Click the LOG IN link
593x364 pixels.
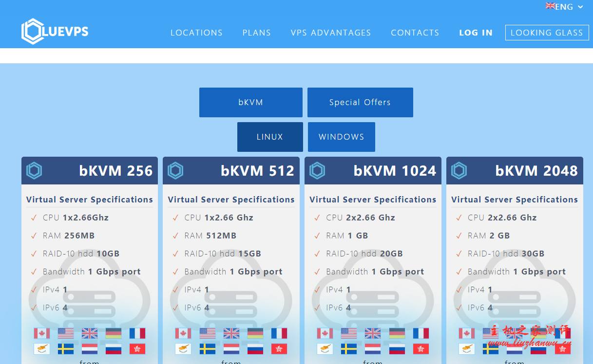(x=476, y=33)
